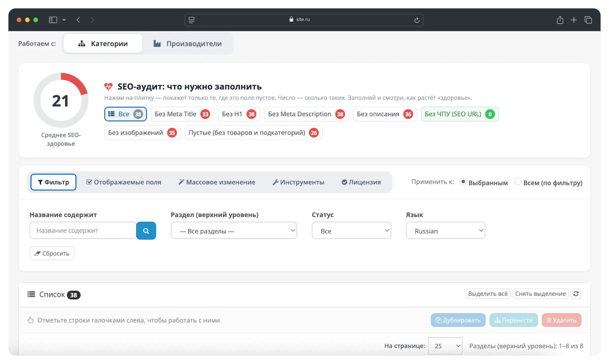Image resolution: width=609 pixels, height=364 pixels.
Task: Filter by Без изображений tile
Action: [143, 133]
